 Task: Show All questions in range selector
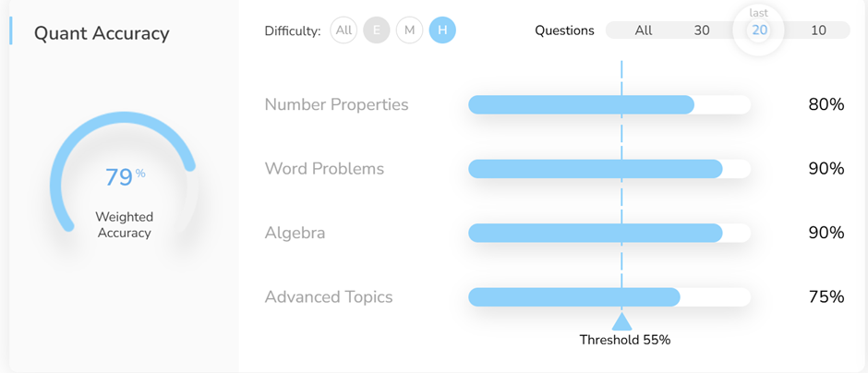click(644, 30)
